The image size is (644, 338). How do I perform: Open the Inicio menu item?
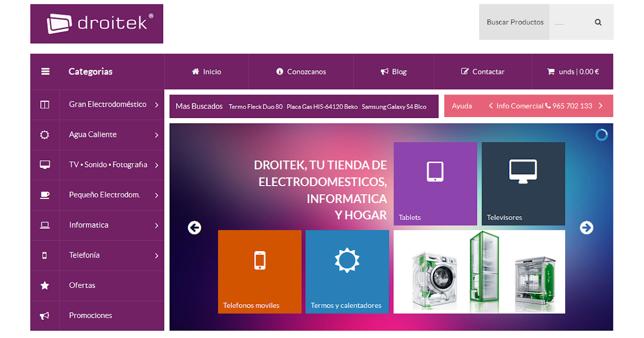click(x=207, y=71)
